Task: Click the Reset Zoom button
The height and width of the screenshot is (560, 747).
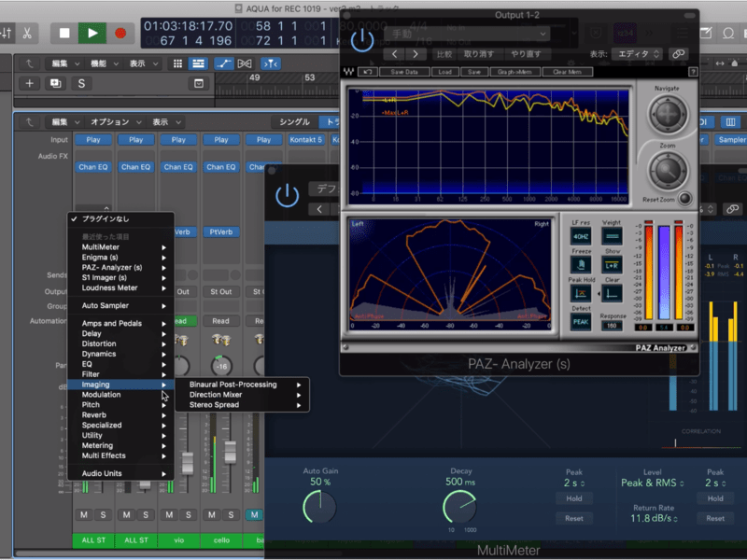Action: pos(686,199)
